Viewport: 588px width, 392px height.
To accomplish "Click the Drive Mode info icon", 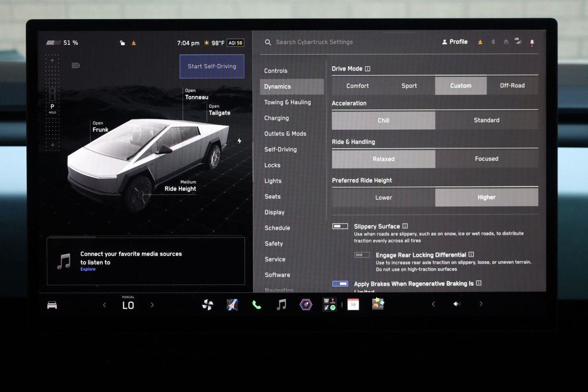I will click(367, 69).
